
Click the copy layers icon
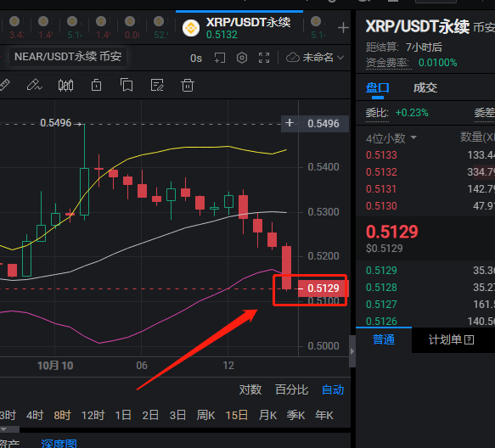coord(127,85)
